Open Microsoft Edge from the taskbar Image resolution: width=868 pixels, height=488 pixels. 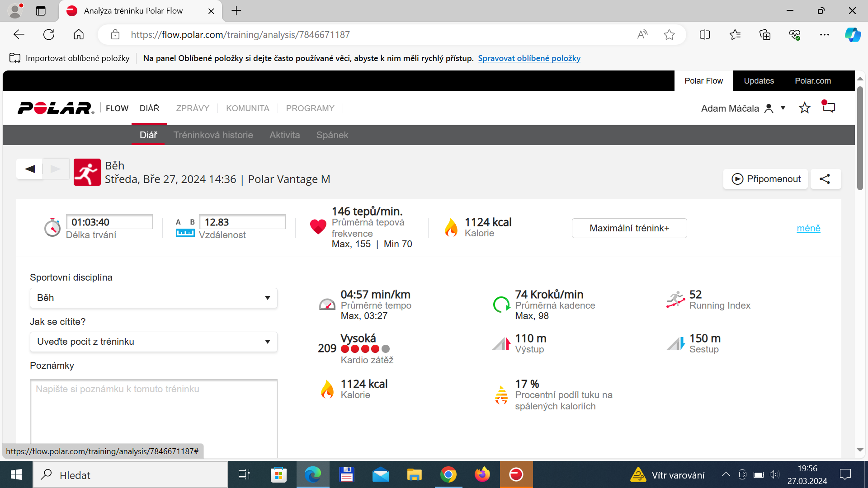point(312,474)
